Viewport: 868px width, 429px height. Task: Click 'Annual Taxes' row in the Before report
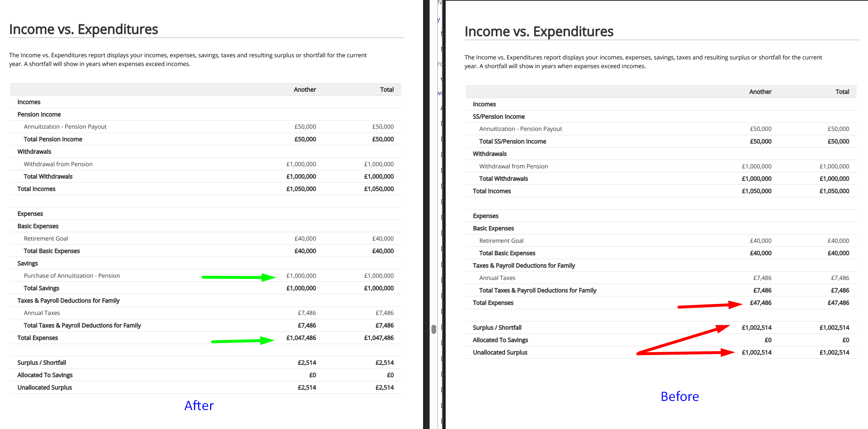[x=497, y=278]
